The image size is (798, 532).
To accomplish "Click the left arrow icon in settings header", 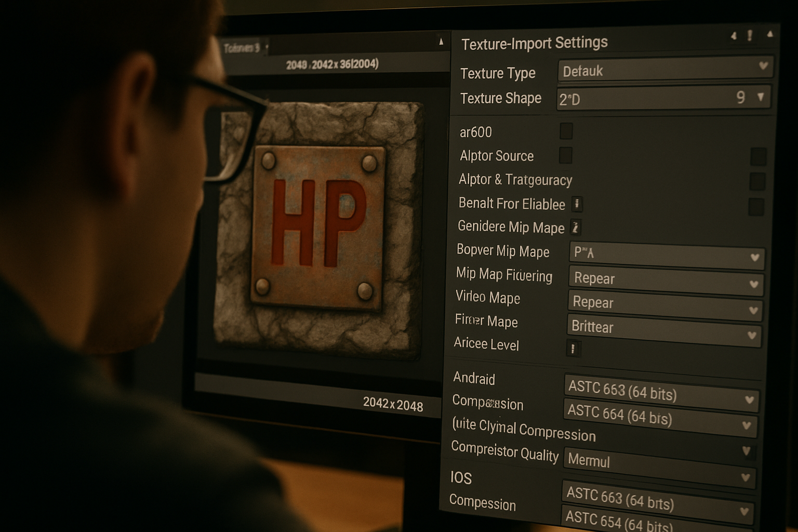I will [x=734, y=36].
